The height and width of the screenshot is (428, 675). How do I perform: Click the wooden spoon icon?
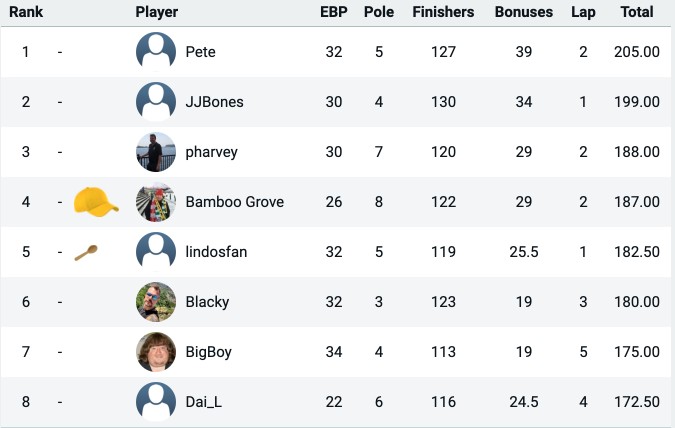[86, 253]
